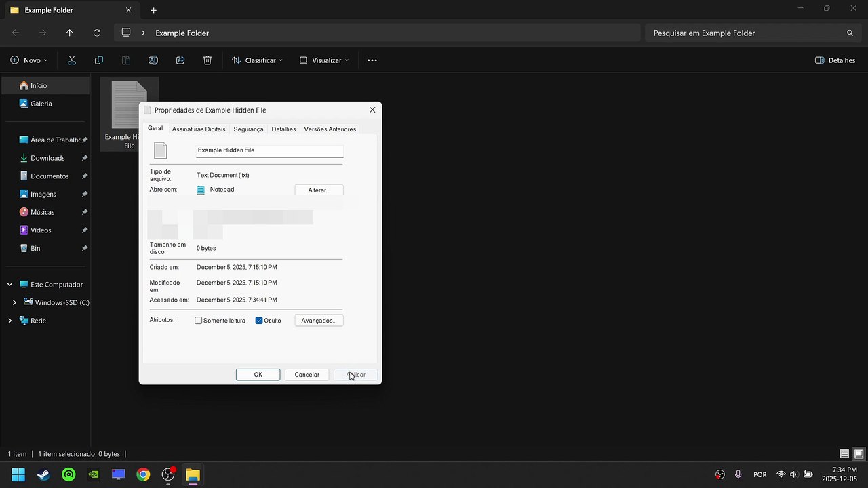The image size is (868, 488).
Task: Open Google Chrome from taskbar
Action: coord(143,474)
